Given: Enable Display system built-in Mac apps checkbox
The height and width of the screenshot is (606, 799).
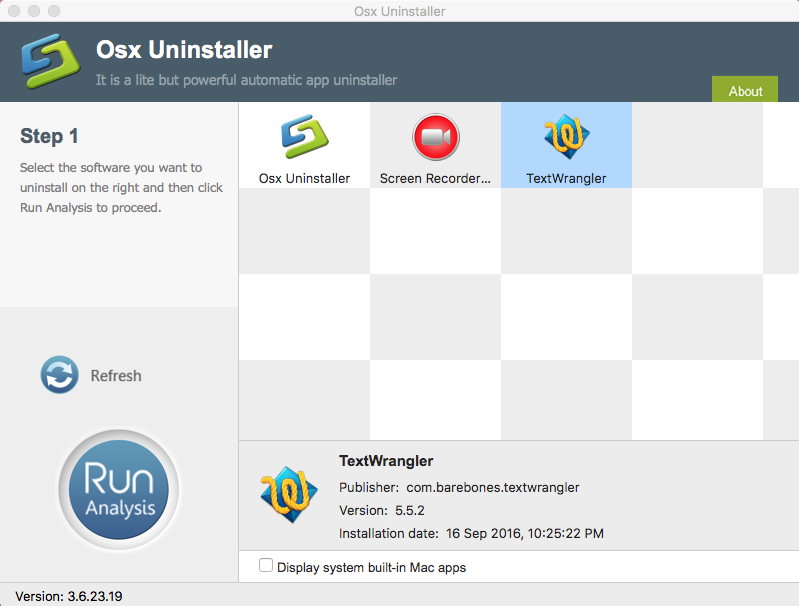Looking at the screenshot, I should tap(265, 565).
